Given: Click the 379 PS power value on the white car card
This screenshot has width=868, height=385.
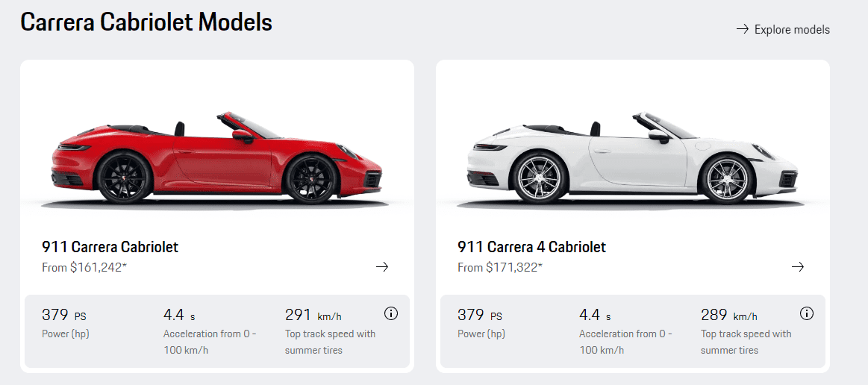Looking at the screenshot, I should [479, 315].
